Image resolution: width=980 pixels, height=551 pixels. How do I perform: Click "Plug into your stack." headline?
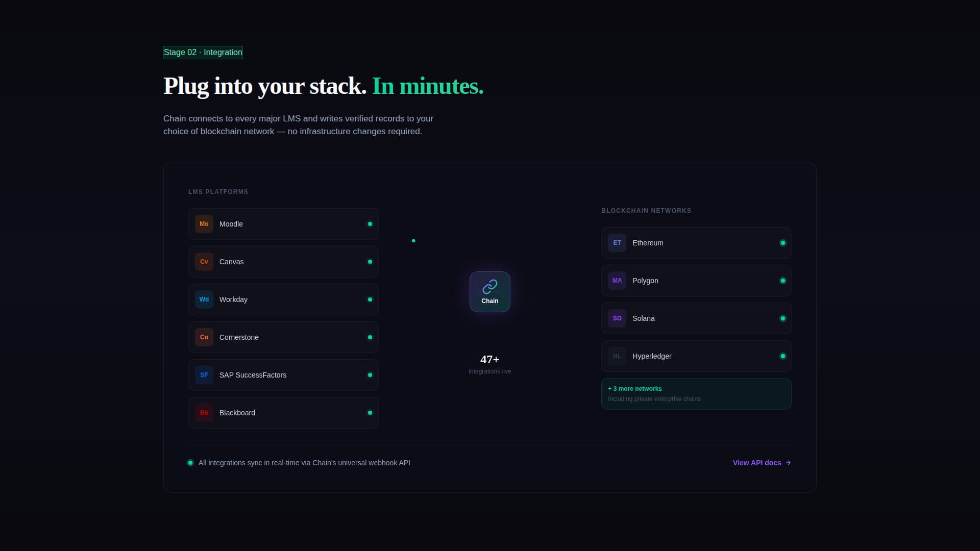coord(265,86)
